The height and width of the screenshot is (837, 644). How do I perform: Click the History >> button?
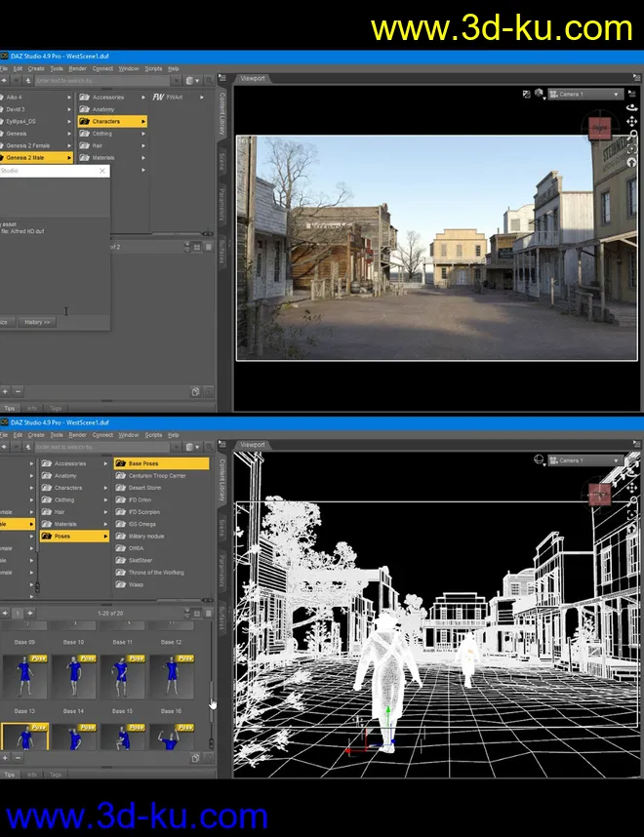click(38, 322)
